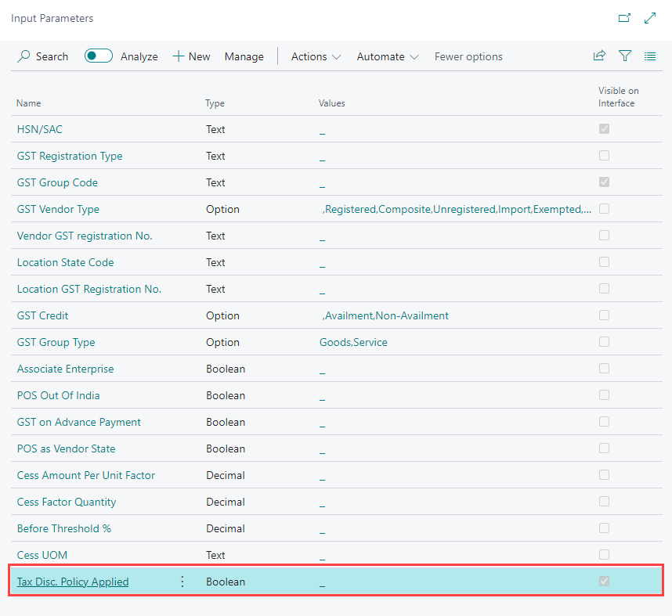Viewport: 672px width, 616px height.
Task: Open the GST Vendor Type parameter
Action: coord(58,209)
